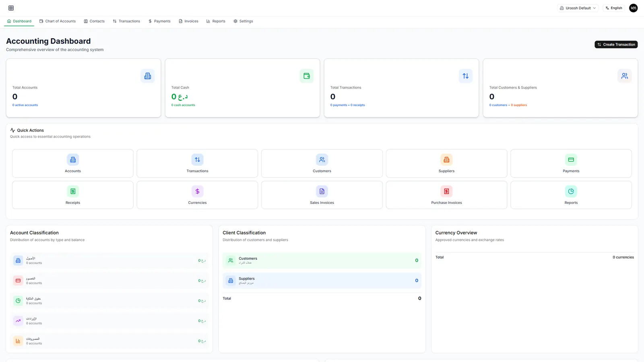This screenshot has height=362, width=644.
Task: Open the Suppliers quick action
Action: 446,163
